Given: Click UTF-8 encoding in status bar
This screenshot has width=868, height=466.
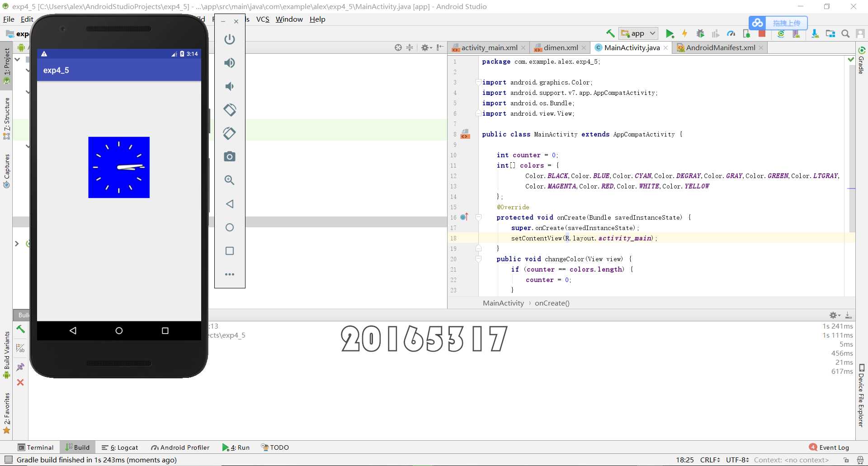Looking at the screenshot, I should click(737, 460).
